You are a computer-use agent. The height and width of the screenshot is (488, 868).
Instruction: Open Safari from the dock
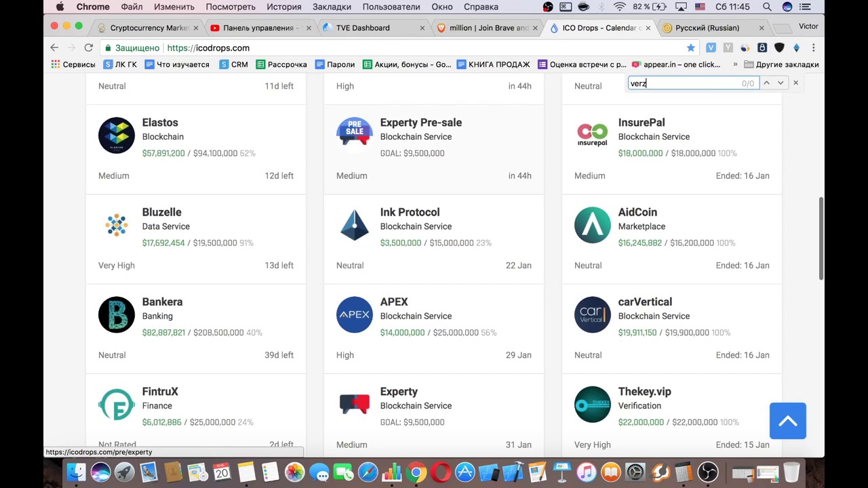pyautogui.click(x=368, y=471)
